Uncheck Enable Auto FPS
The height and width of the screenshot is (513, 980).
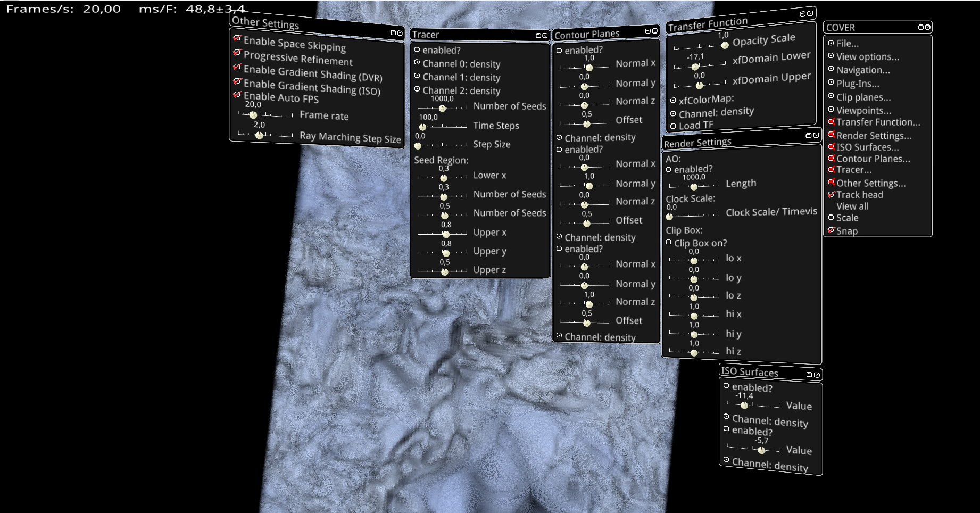[237, 94]
